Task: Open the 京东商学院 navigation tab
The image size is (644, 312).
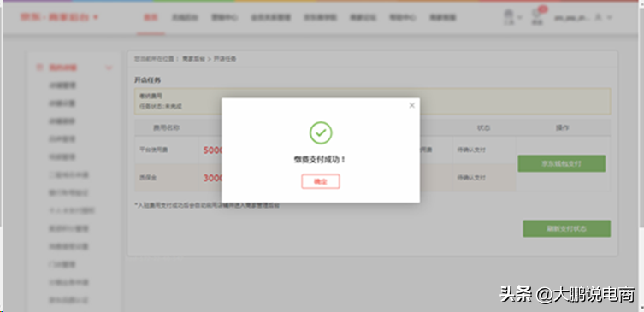Action: [x=320, y=18]
